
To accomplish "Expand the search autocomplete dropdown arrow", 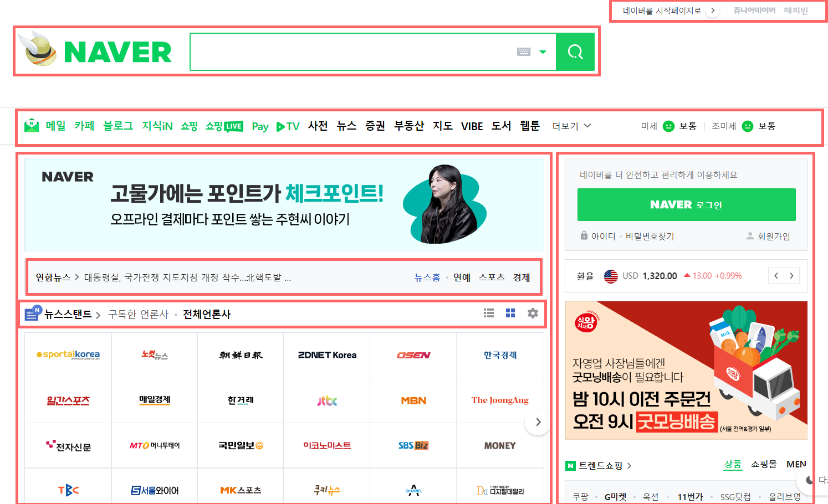I will point(543,52).
